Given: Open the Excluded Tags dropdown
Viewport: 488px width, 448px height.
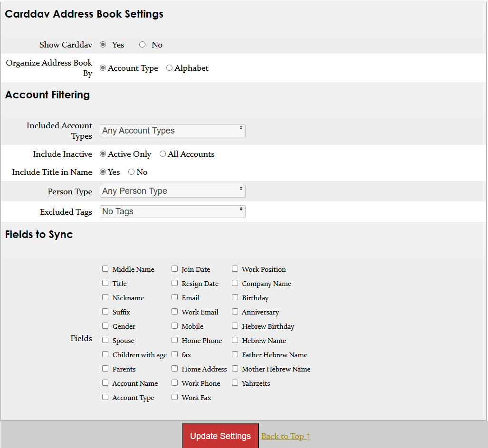Looking at the screenshot, I should (172, 211).
